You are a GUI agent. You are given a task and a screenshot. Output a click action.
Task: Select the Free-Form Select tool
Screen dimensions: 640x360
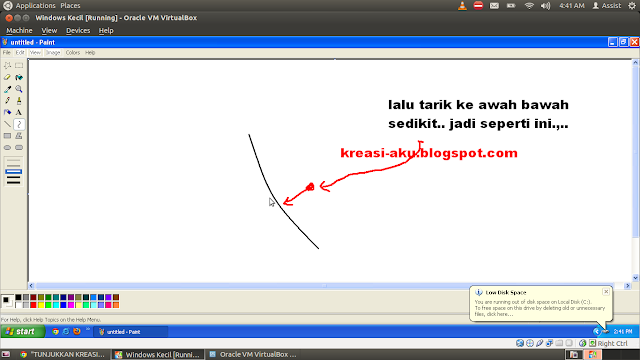point(7,65)
